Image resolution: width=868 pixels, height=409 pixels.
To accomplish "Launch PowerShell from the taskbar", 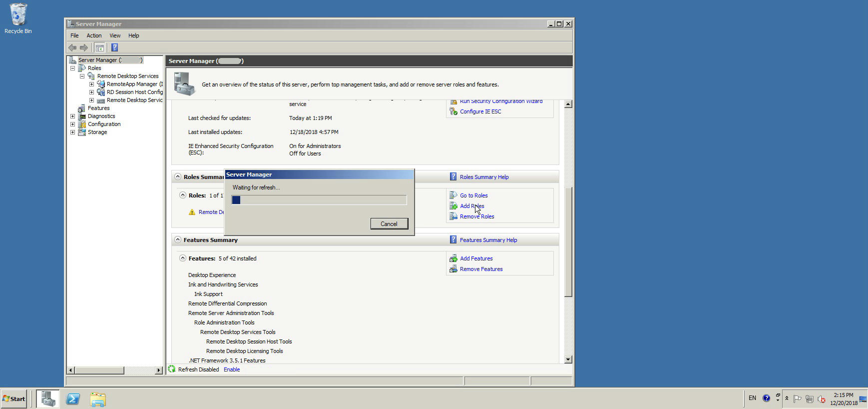I will [73, 398].
